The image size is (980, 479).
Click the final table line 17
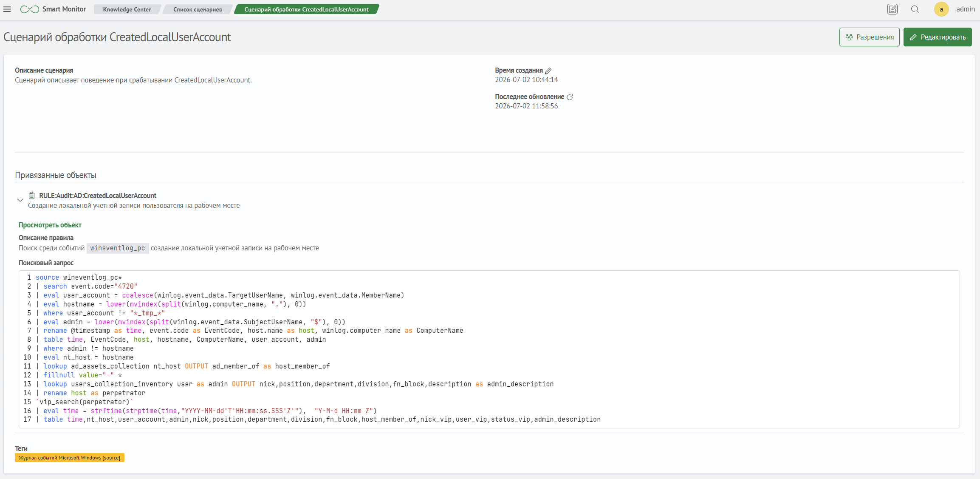[x=318, y=419]
